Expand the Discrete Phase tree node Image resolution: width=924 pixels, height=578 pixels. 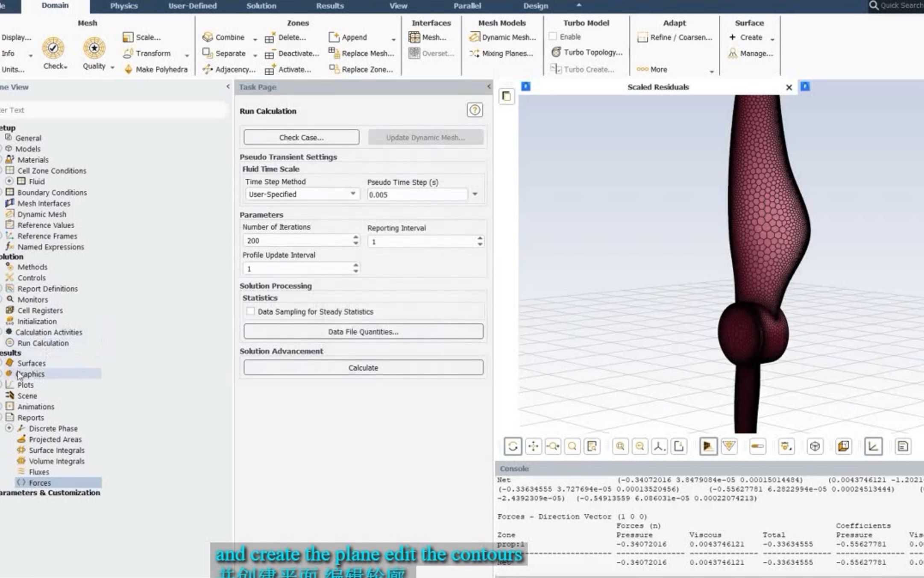9,428
